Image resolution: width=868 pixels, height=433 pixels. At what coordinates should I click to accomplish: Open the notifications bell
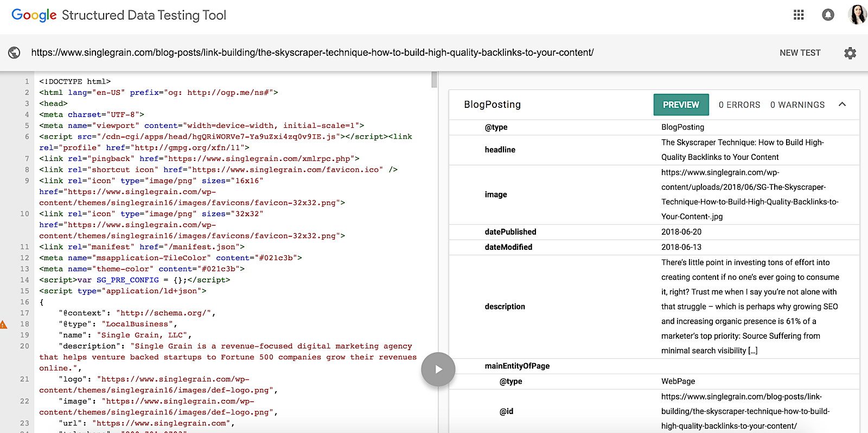828,15
